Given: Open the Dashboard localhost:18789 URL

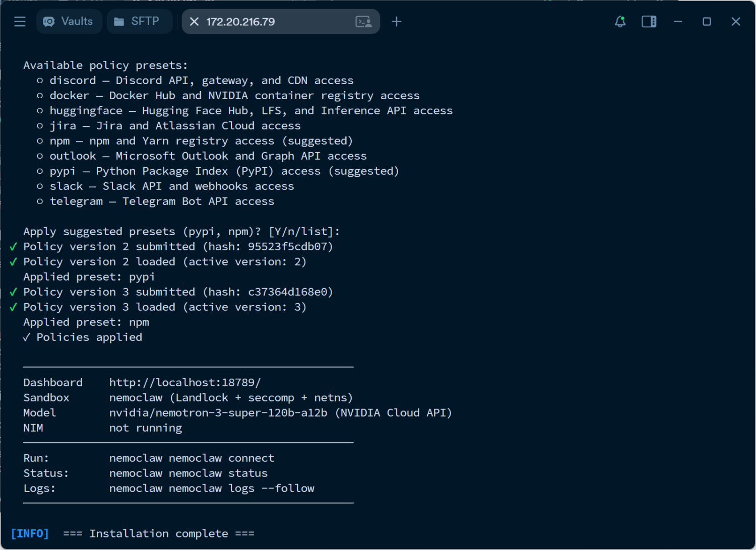Looking at the screenshot, I should point(184,383).
